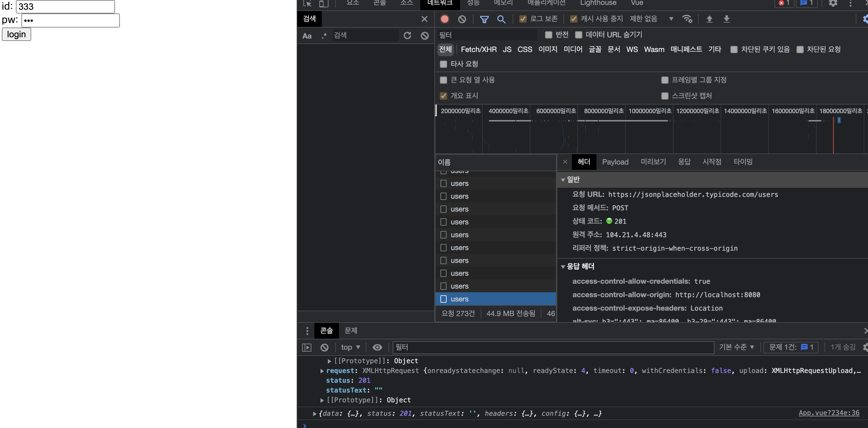This screenshot has width=868, height=428.
Task: Open the App.vue?234e:36 source link
Action: pos(829,413)
